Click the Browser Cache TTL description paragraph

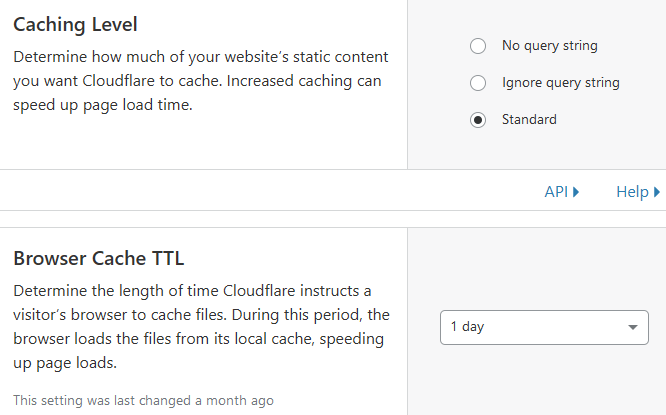tap(200, 327)
